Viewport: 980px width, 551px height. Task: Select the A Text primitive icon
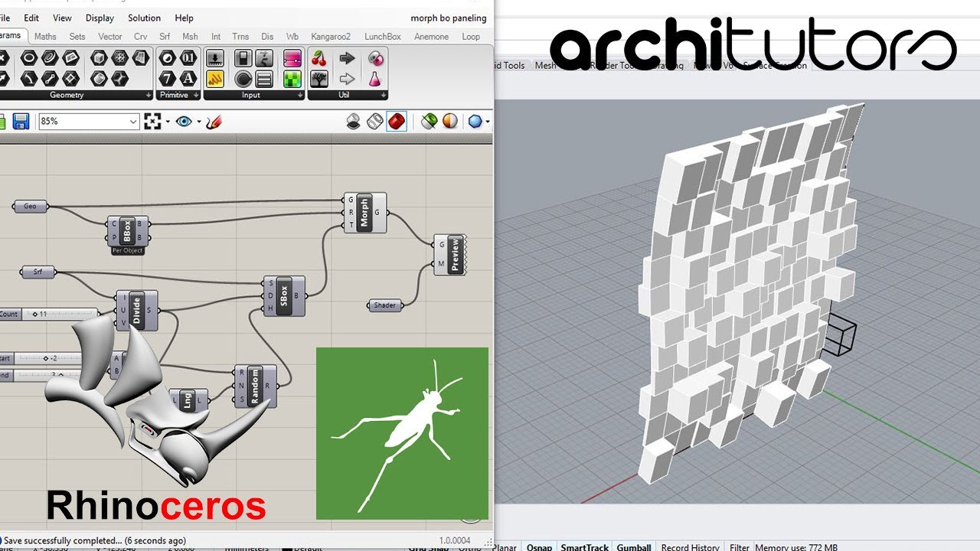coord(188,79)
